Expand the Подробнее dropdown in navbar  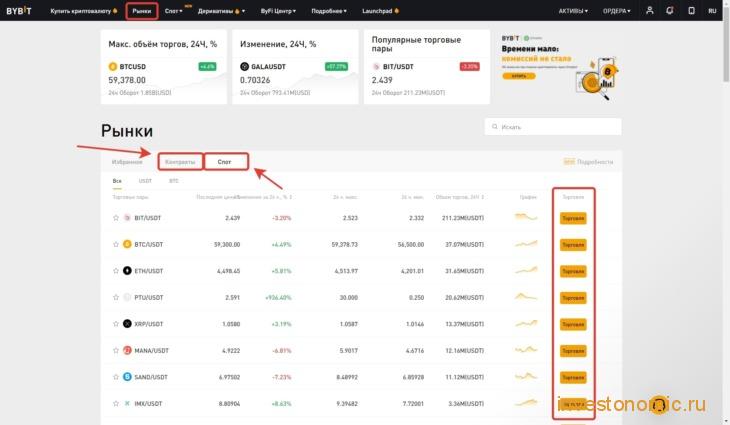coord(329,11)
